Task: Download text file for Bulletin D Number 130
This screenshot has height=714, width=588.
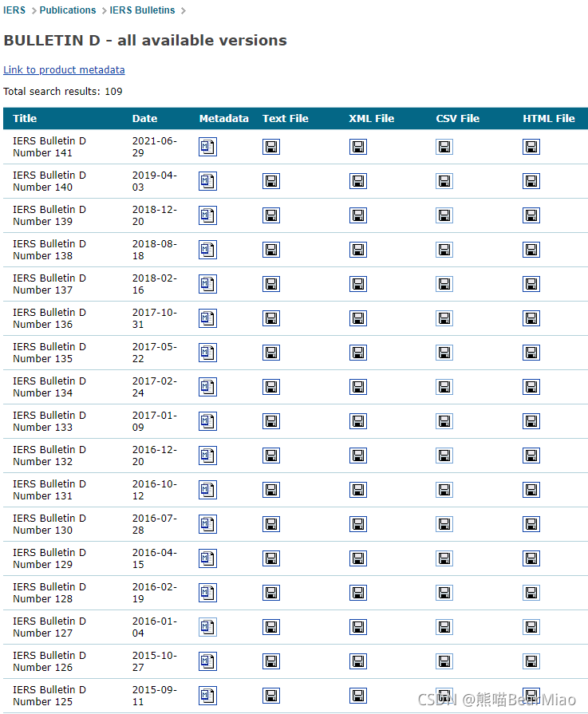Action: [271, 524]
